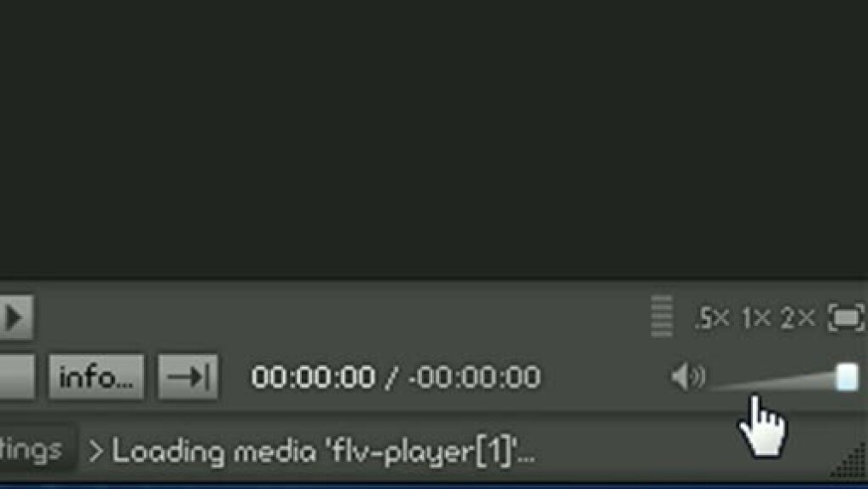Click the stacked horizontal lines icon
The height and width of the screenshot is (489, 868).
click(662, 317)
